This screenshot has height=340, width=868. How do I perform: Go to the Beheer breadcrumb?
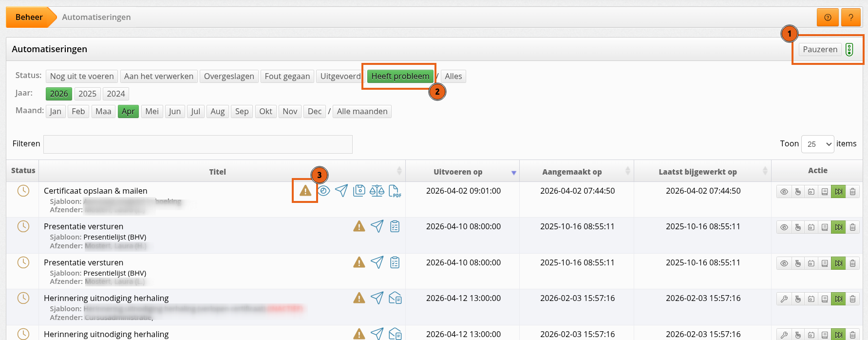tap(29, 17)
